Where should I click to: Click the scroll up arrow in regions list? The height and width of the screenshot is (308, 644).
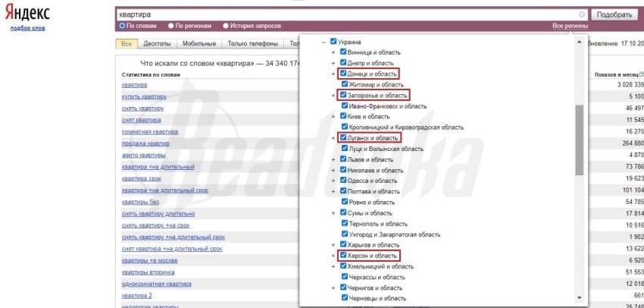[580, 40]
